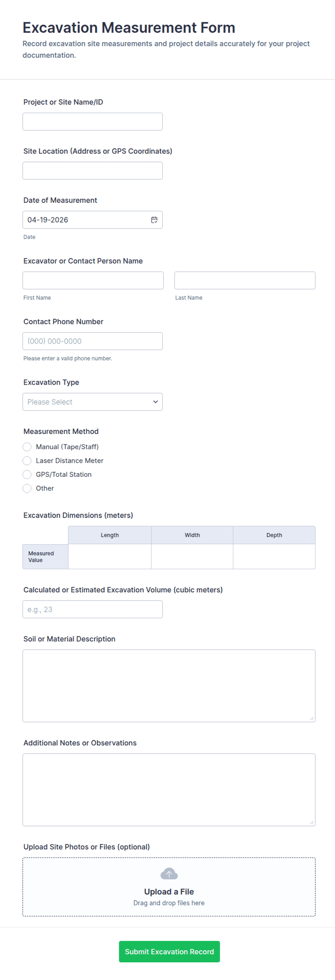The height and width of the screenshot is (980, 335).
Task: Open the calendar date picker icon
Action: coord(154,220)
